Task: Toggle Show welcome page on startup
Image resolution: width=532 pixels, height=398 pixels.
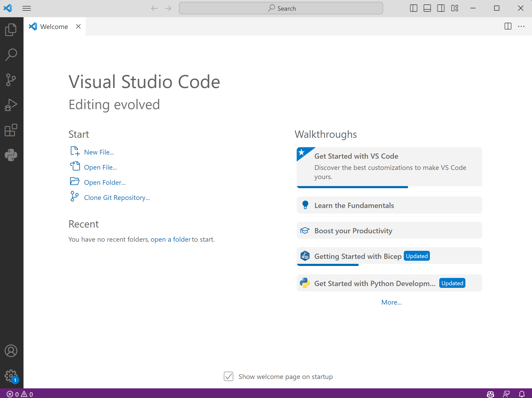Action: (x=229, y=376)
